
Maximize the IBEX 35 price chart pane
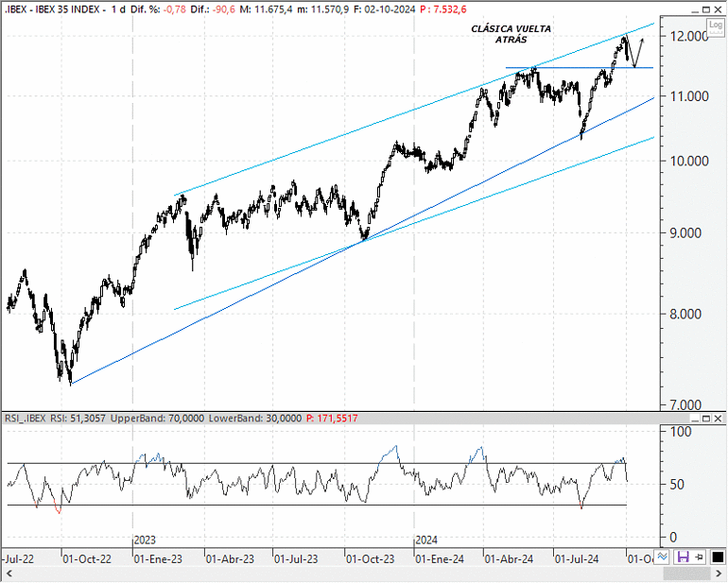(706, 9)
